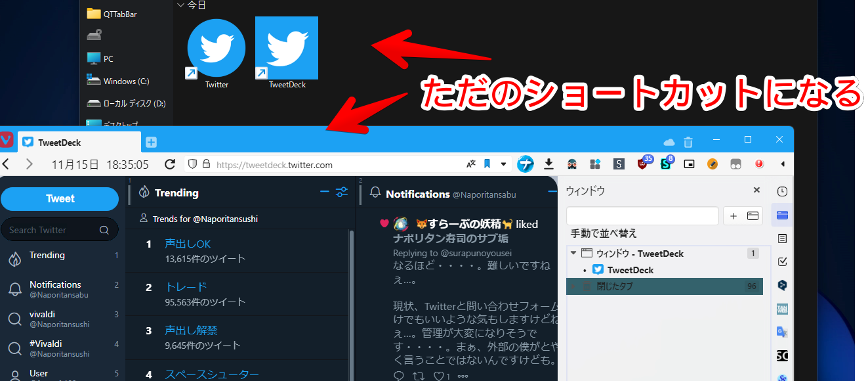Click the blue Tweet button

pyautogui.click(x=60, y=198)
